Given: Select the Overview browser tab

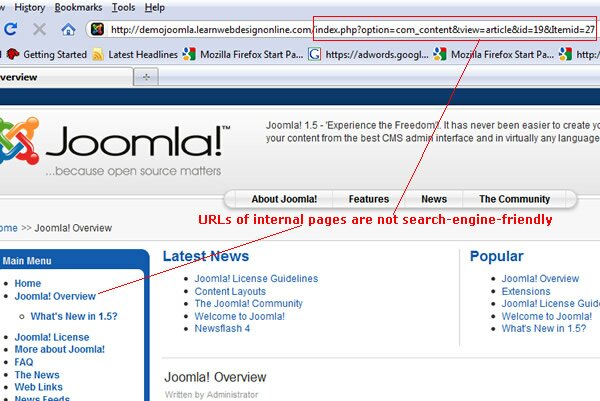Looking at the screenshot, I should (x=65, y=77).
